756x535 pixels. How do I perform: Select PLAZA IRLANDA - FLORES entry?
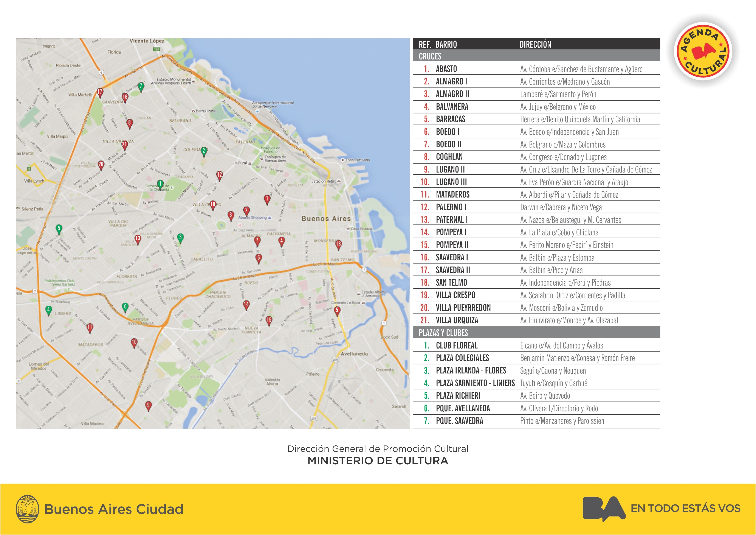click(x=537, y=370)
